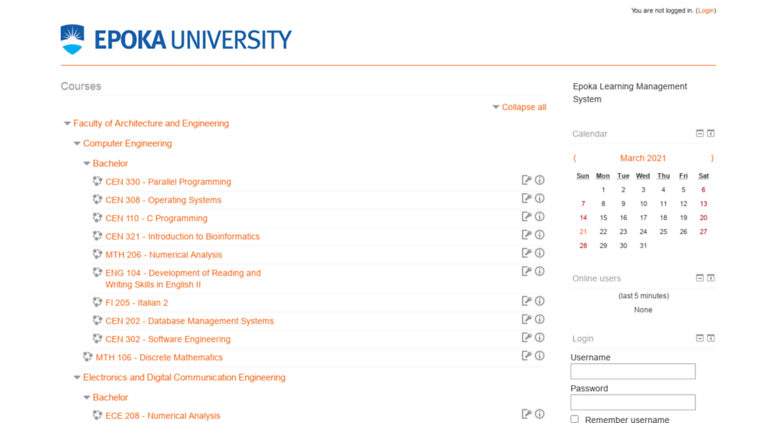The image size is (777, 423).
Task: Open info icon for CEN 202 Database Management
Action: point(540,319)
